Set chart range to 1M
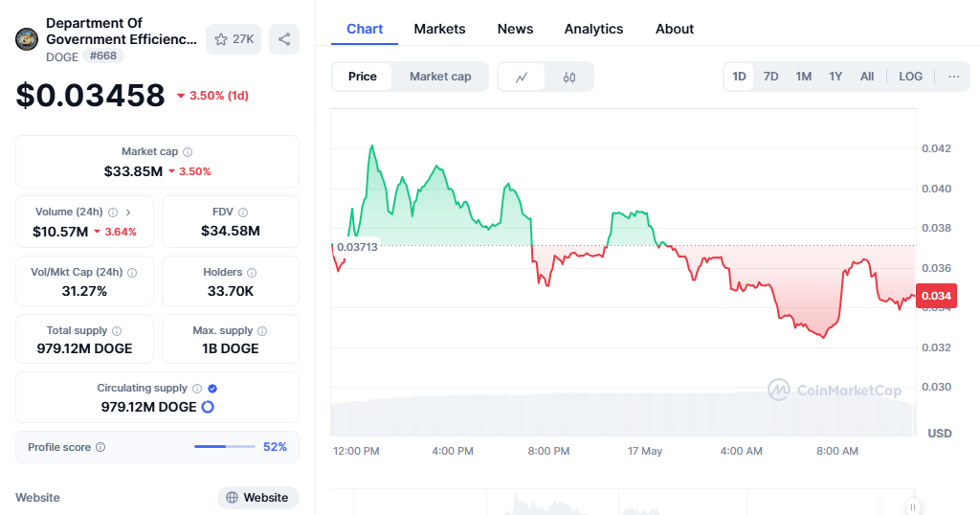The image size is (980, 515). click(804, 77)
